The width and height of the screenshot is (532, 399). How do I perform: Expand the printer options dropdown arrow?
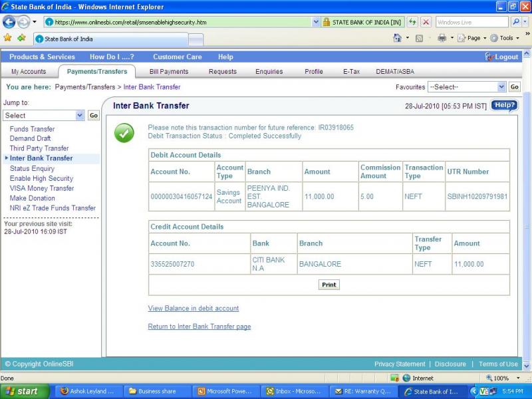[x=452, y=38]
